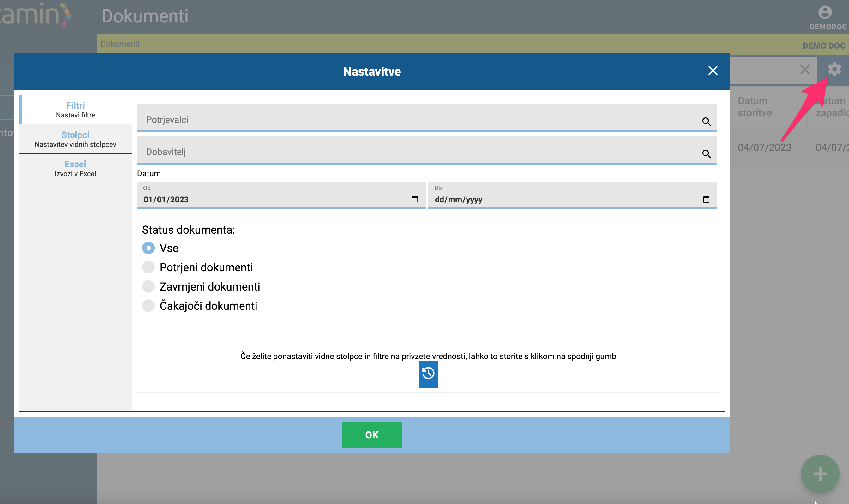Click the settings gear icon
The height and width of the screenshot is (504, 849).
point(834,69)
